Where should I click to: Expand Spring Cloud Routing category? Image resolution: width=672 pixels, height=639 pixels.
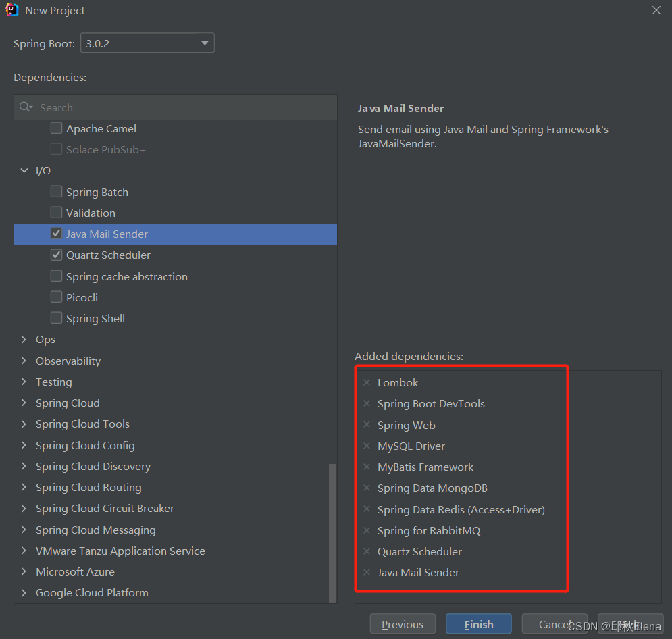pyautogui.click(x=24, y=487)
